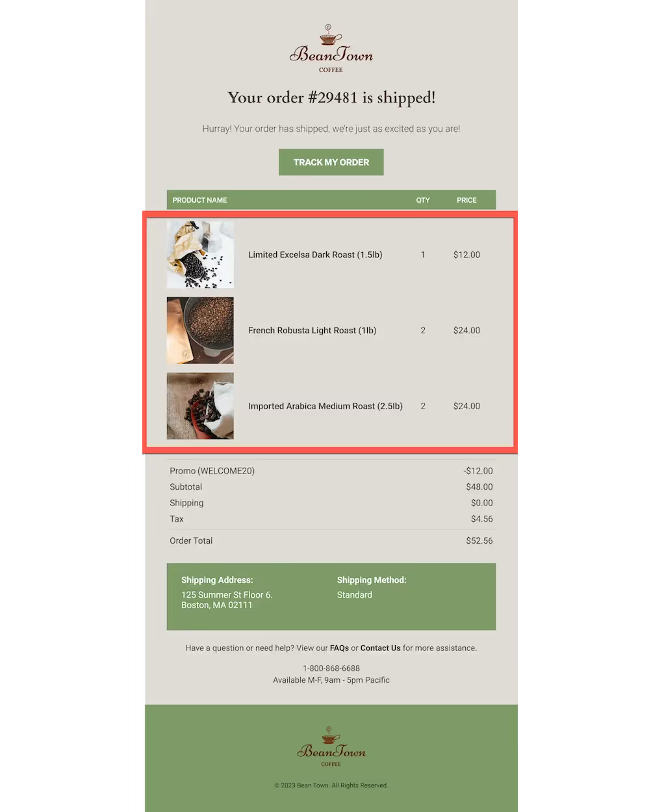
Task: Click the shipping address text
Action: click(x=227, y=600)
